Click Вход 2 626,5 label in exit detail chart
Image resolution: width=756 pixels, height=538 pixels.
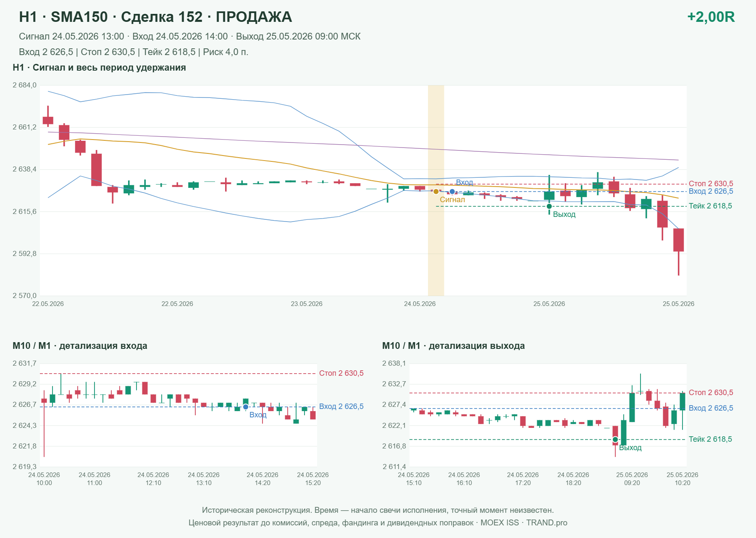click(x=711, y=408)
